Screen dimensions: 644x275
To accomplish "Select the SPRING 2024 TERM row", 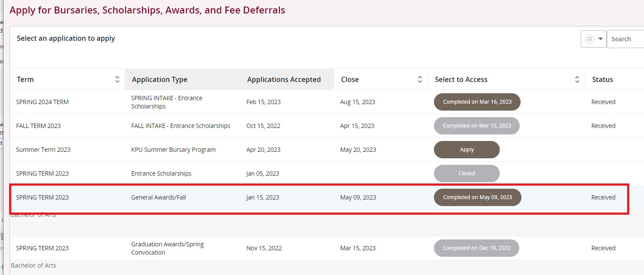I will point(42,102).
